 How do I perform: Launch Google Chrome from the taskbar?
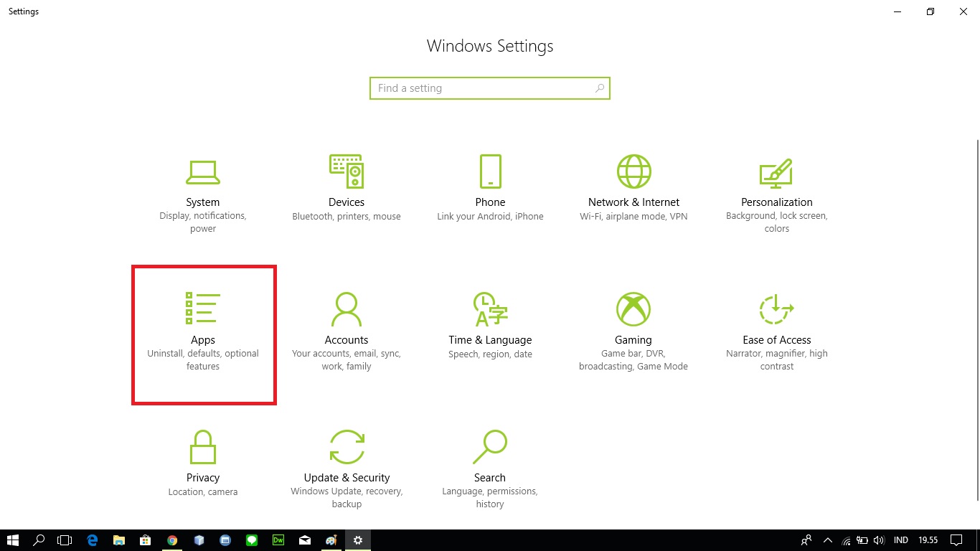pyautogui.click(x=172, y=540)
